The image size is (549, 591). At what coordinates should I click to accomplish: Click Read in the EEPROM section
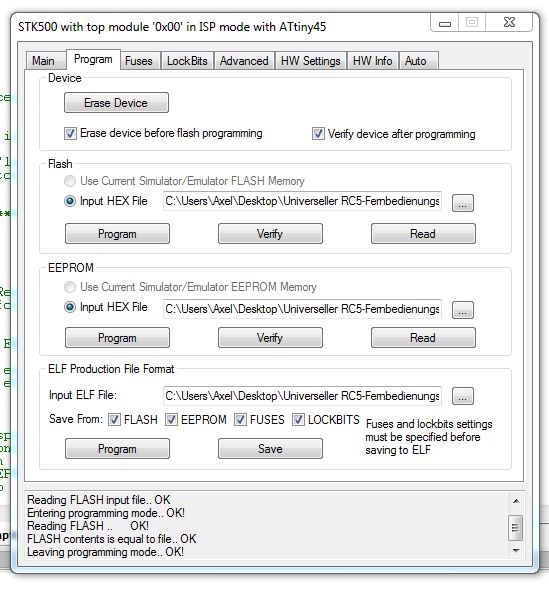tap(423, 338)
